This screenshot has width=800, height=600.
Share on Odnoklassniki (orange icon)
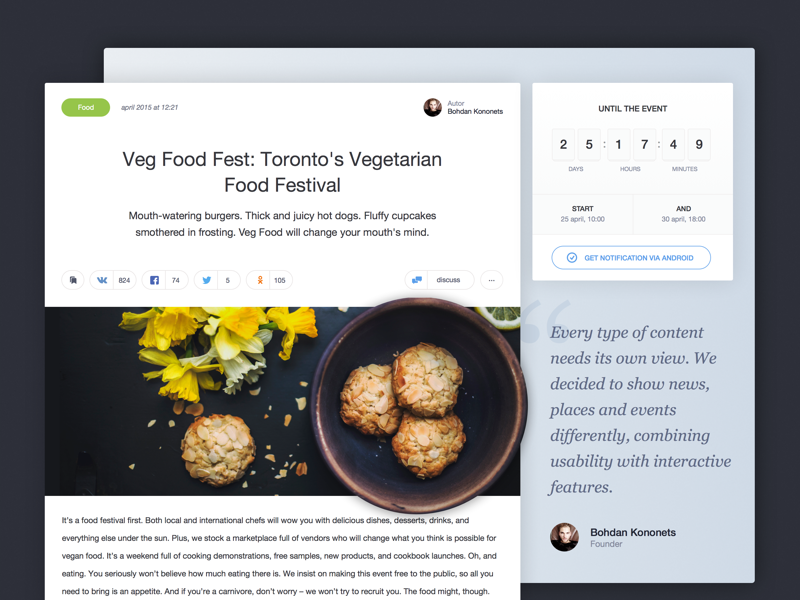click(x=260, y=280)
